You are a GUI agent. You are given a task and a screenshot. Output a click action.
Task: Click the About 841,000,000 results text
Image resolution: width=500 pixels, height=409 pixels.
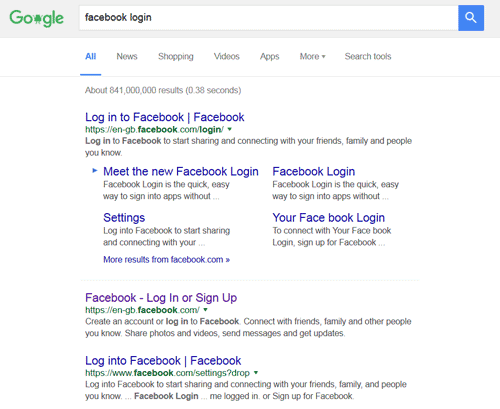pos(163,90)
